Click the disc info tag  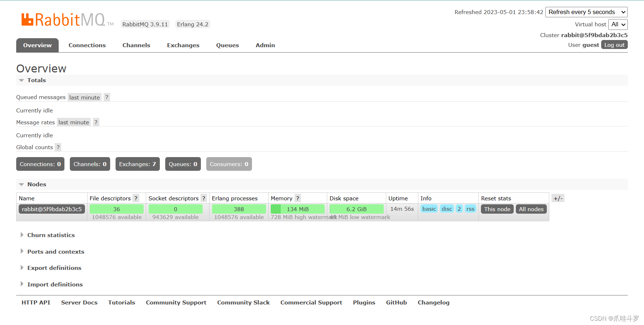[447, 209]
